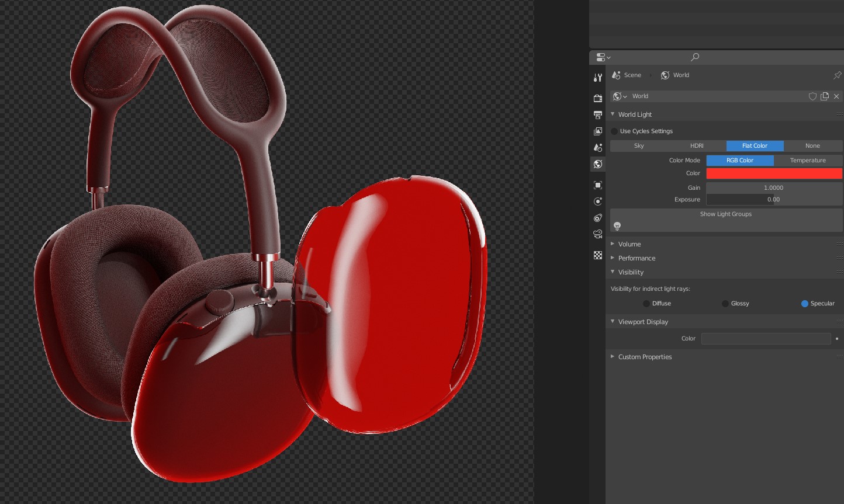Open the Render properties tab icon

(x=597, y=98)
